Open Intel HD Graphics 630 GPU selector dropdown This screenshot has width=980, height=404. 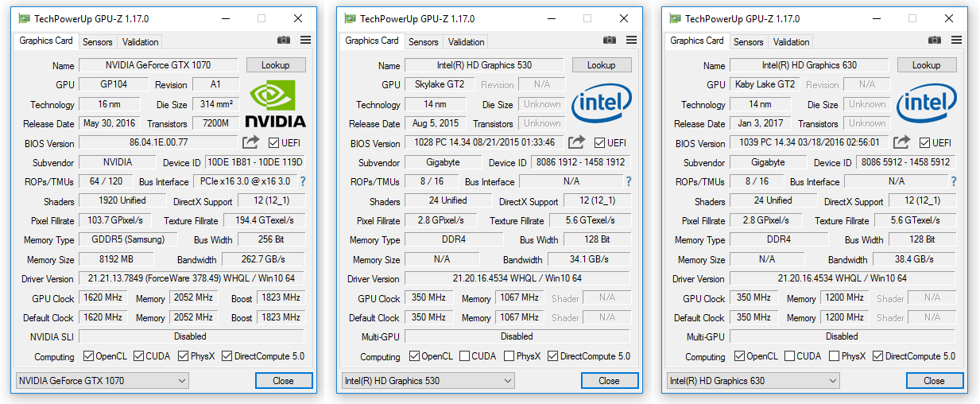click(x=753, y=381)
